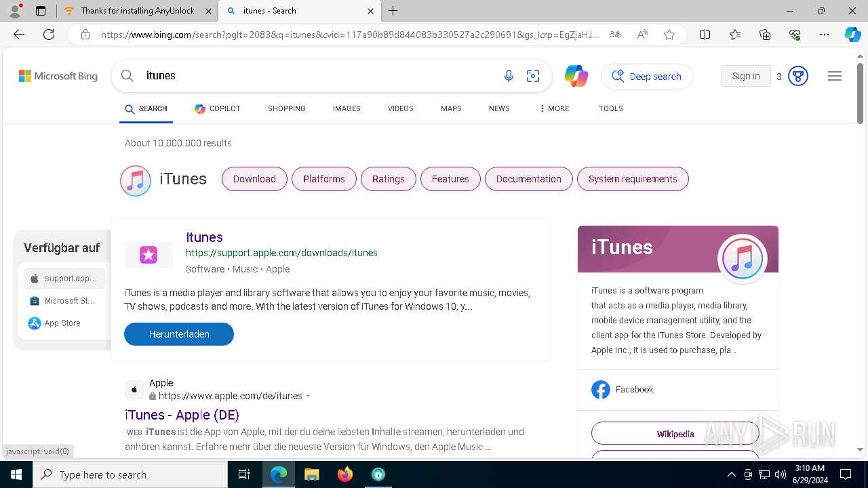Start voice search with microphone icon
This screenshot has width=868, height=488.
click(x=509, y=76)
